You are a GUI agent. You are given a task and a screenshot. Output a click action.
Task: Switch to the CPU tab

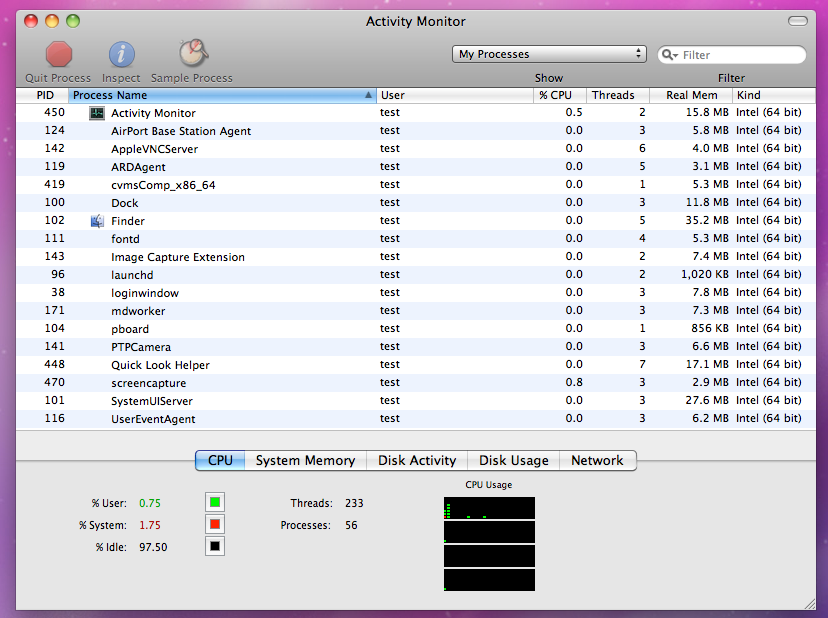(220, 460)
